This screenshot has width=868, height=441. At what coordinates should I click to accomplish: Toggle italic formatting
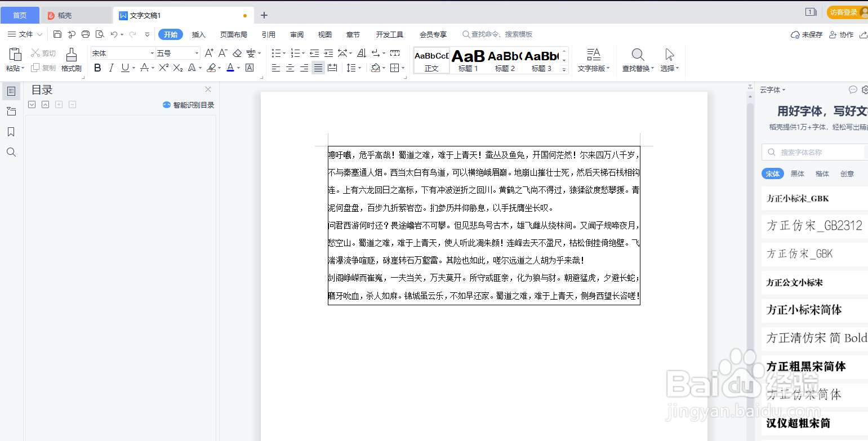(x=110, y=68)
